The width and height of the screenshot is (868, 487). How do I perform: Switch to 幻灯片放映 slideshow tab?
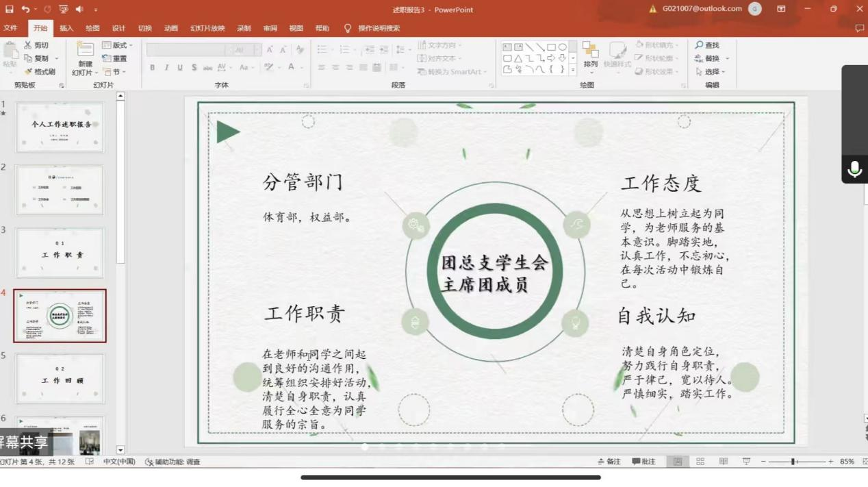click(207, 28)
